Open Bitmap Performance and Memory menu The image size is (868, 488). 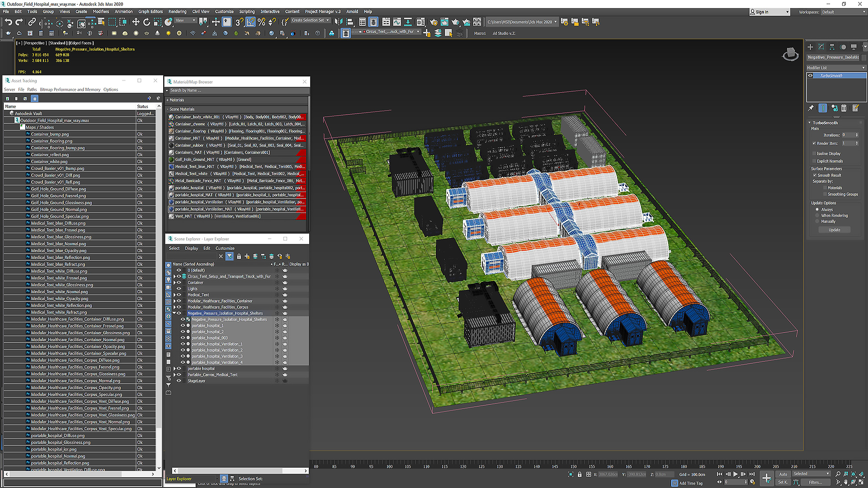pos(70,89)
